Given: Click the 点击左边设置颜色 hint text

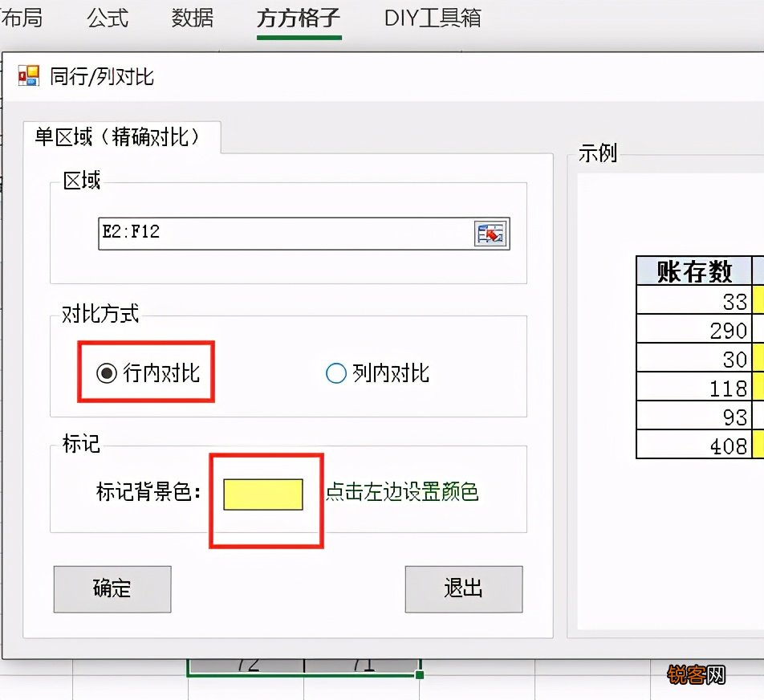Looking at the screenshot, I should pyautogui.click(x=402, y=491).
